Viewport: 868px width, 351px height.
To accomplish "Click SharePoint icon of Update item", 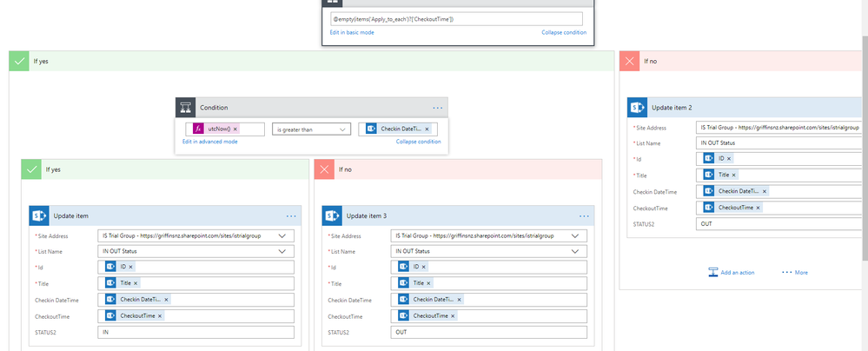I will 39,216.
